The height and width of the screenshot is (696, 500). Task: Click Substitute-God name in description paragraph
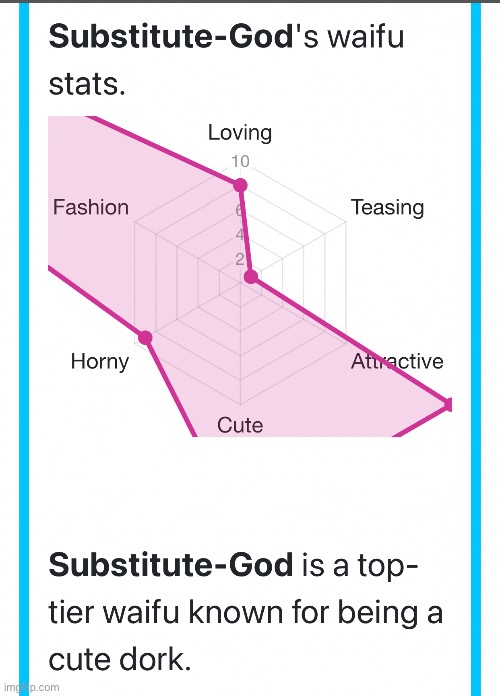point(171,565)
